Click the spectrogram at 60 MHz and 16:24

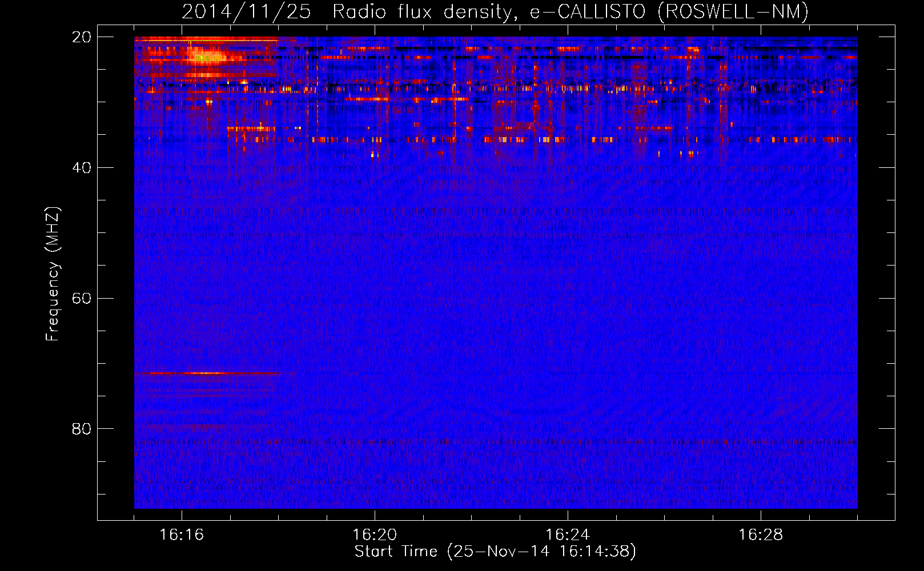[x=568, y=298]
